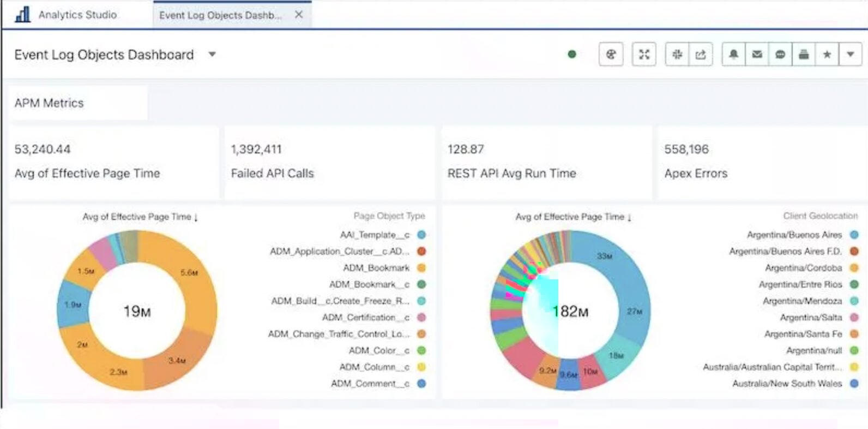This screenshot has height=429, width=868.
Task: Click the 53,240.44 Avg of Effective Page Time tile
Action: 114,163
